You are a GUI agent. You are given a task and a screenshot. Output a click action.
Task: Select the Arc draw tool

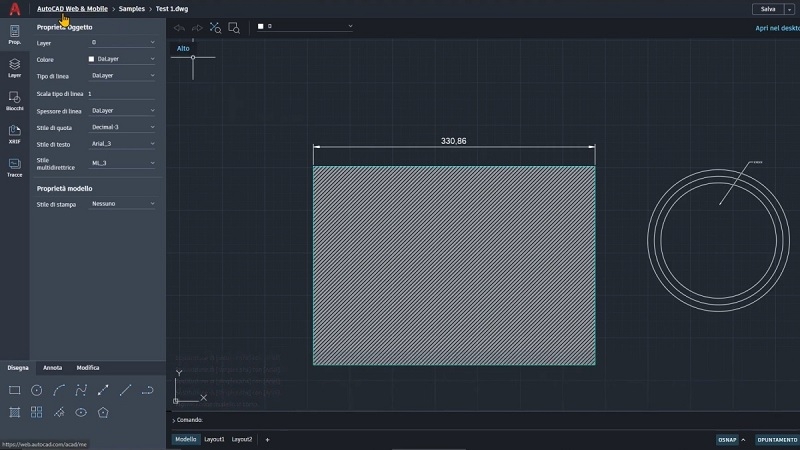point(59,390)
